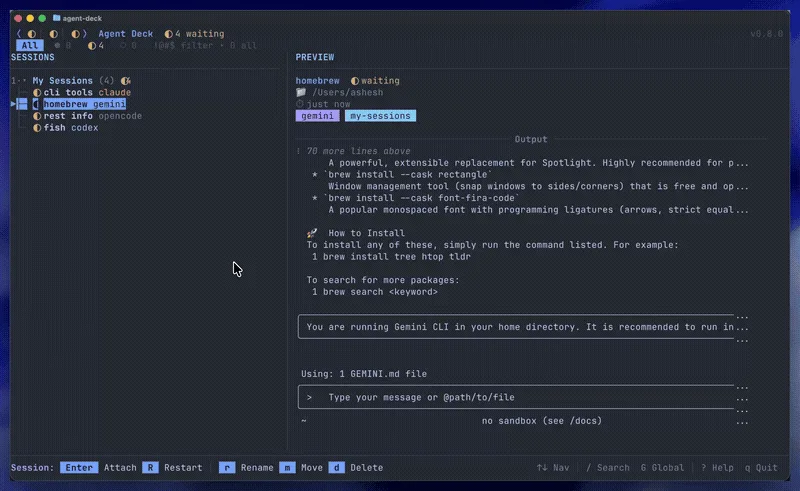Click the status icon beside homebrew gemini
The width and height of the screenshot is (800, 491).
(x=36, y=104)
